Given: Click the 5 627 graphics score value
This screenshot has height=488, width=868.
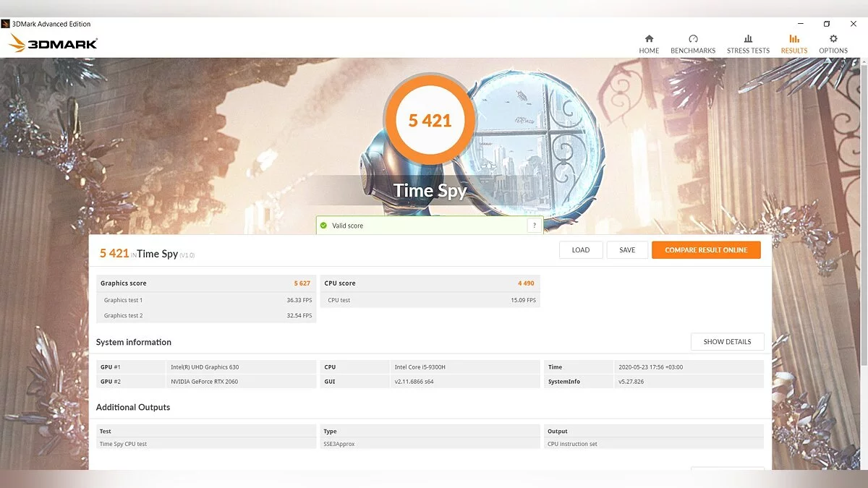Looking at the screenshot, I should tap(302, 283).
